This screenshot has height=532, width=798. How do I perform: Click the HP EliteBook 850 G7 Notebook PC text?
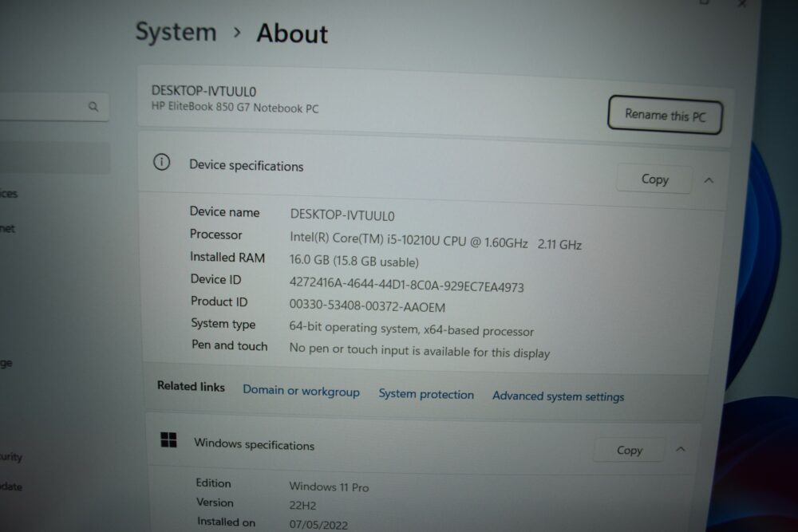[235, 108]
